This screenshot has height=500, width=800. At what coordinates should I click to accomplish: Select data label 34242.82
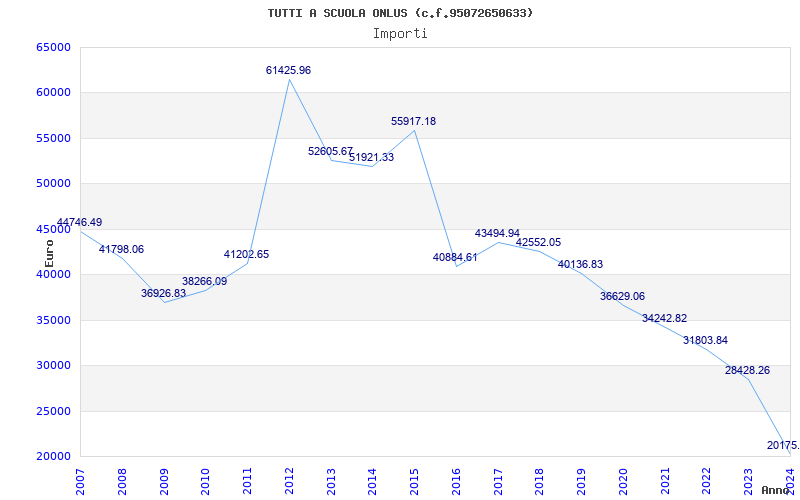pyautogui.click(x=664, y=318)
